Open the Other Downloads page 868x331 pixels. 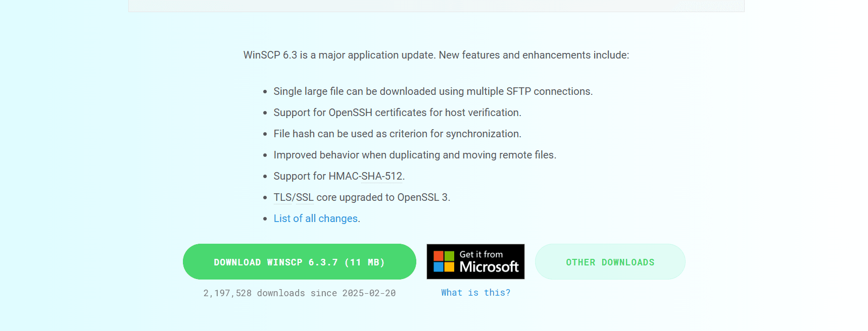coord(610,262)
